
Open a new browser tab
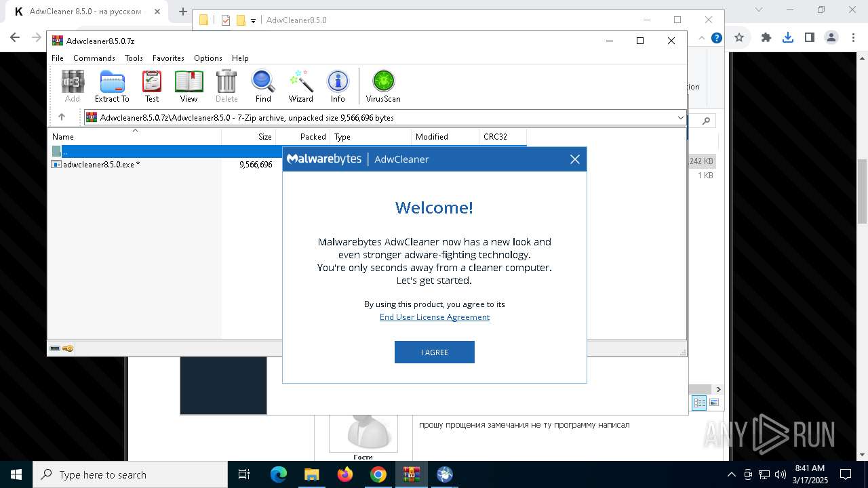coord(182,12)
